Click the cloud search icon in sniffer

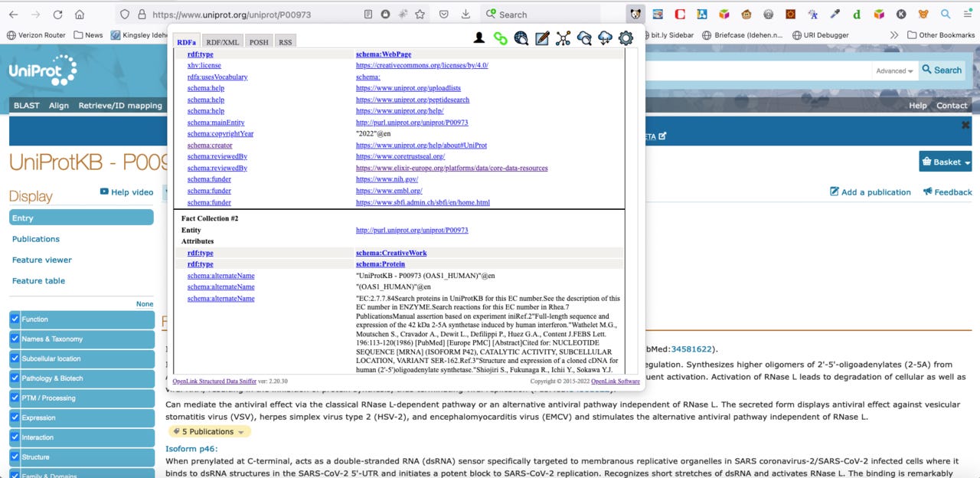[584, 38]
